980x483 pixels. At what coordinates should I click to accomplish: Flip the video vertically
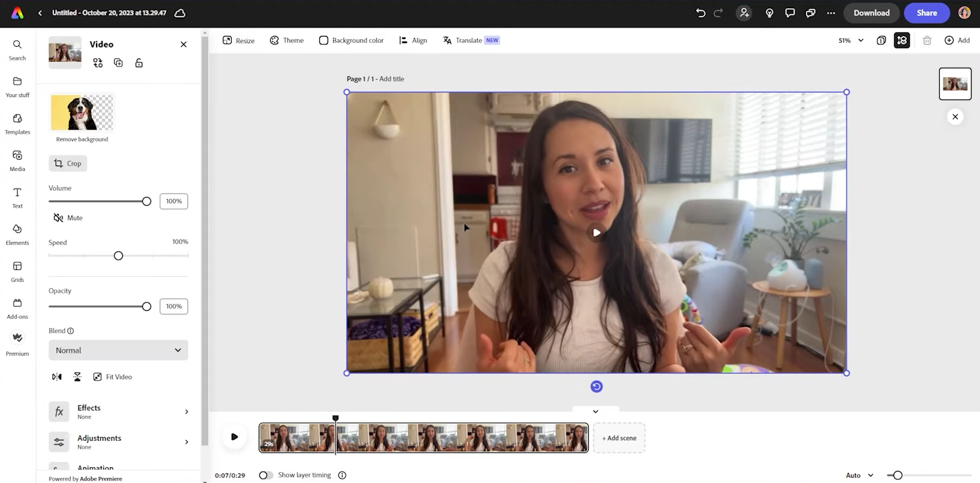pos(77,377)
